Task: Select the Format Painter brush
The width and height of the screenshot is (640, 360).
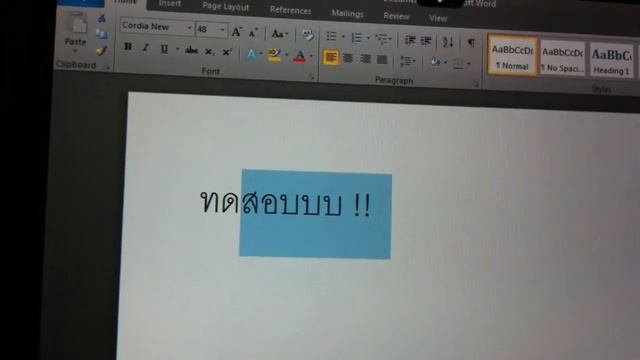Action: point(102,51)
